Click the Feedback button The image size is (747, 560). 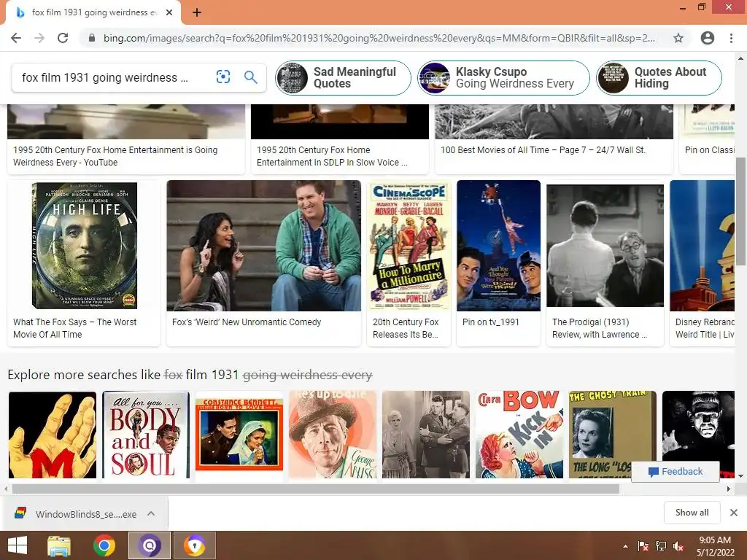(x=675, y=472)
